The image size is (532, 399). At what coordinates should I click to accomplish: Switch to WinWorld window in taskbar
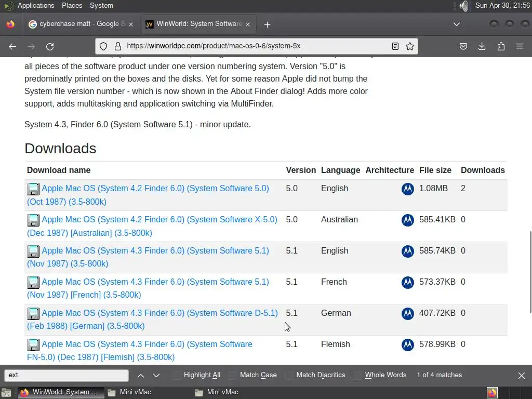click(x=60, y=392)
